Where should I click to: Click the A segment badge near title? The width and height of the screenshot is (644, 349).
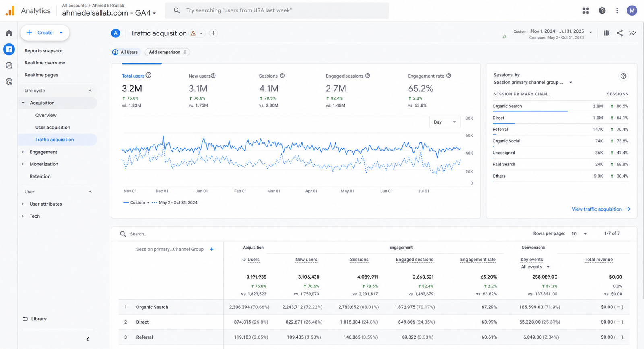click(x=116, y=33)
